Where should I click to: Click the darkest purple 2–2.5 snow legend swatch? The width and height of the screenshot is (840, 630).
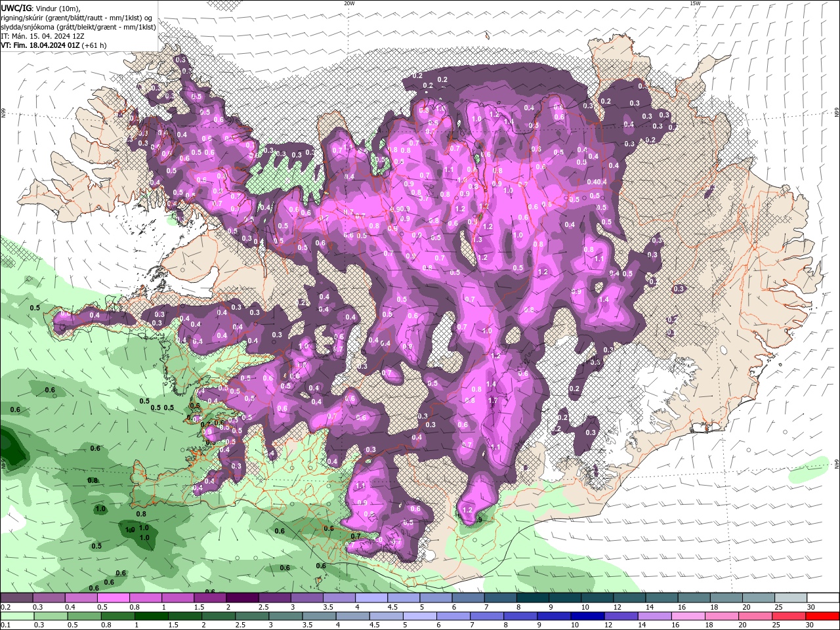tap(241, 598)
